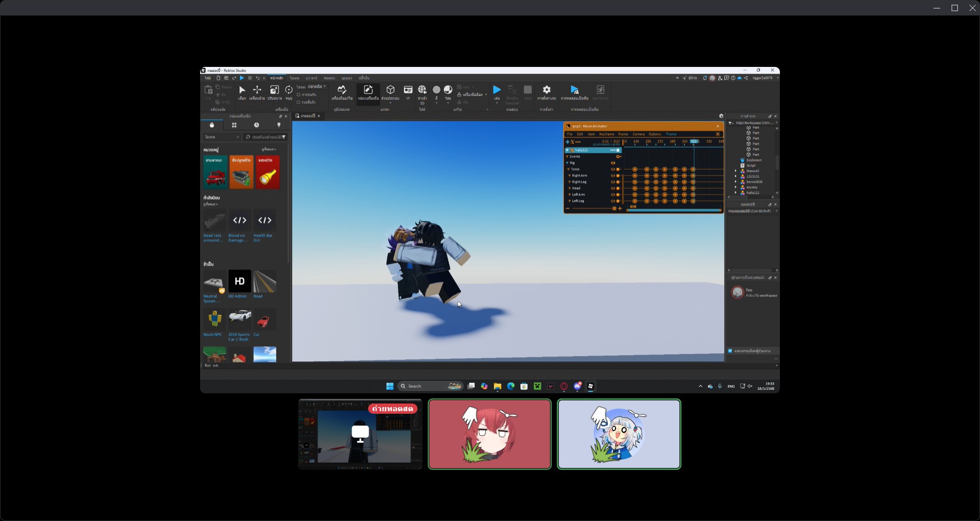Open the transform Mode dropdown in ribbon
980x521 pixels.
click(x=316, y=87)
